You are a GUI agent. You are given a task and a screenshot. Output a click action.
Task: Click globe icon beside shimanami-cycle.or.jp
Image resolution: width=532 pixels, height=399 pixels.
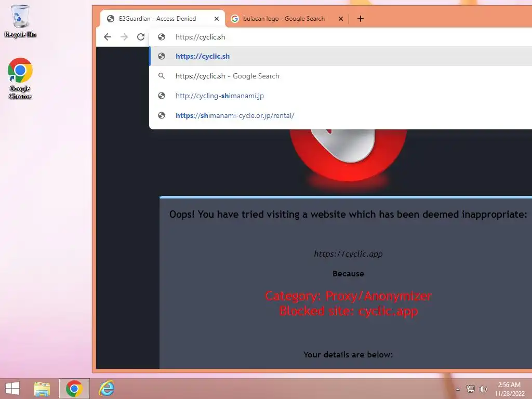click(162, 115)
